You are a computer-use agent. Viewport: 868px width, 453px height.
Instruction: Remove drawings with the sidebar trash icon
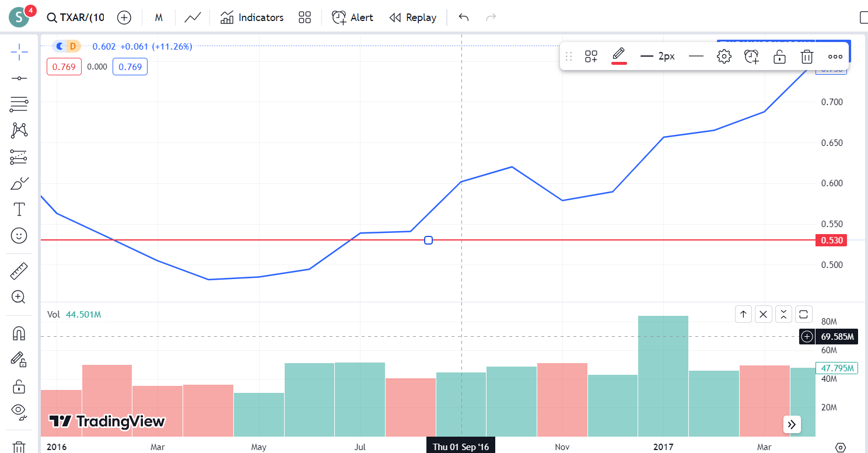[19, 447]
